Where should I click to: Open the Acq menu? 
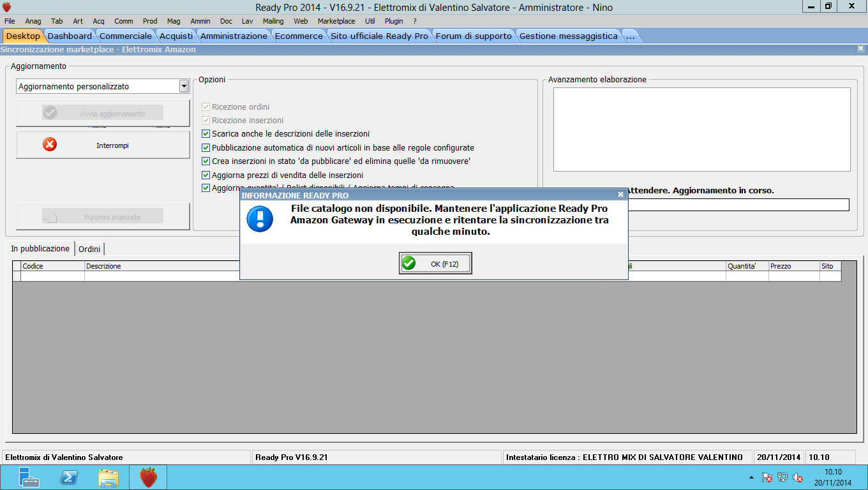(x=98, y=21)
